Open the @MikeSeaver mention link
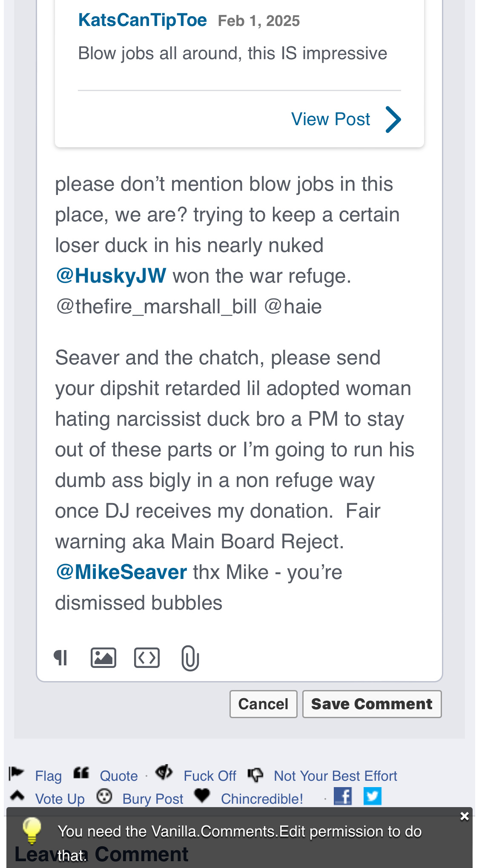The height and width of the screenshot is (868, 479). 122,572
